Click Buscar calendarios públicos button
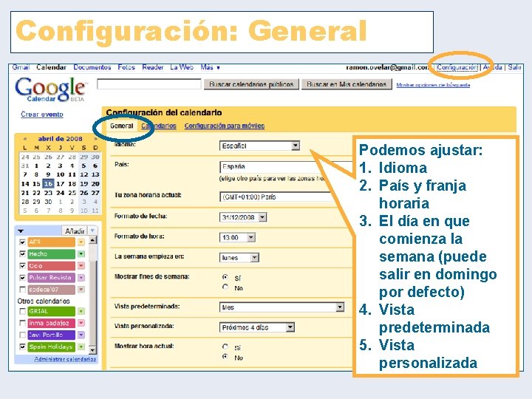The width and height of the screenshot is (532, 399). pos(251,84)
